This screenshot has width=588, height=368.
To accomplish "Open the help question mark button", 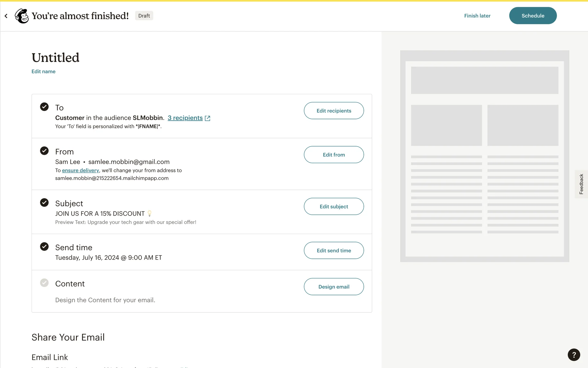I will (x=574, y=355).
